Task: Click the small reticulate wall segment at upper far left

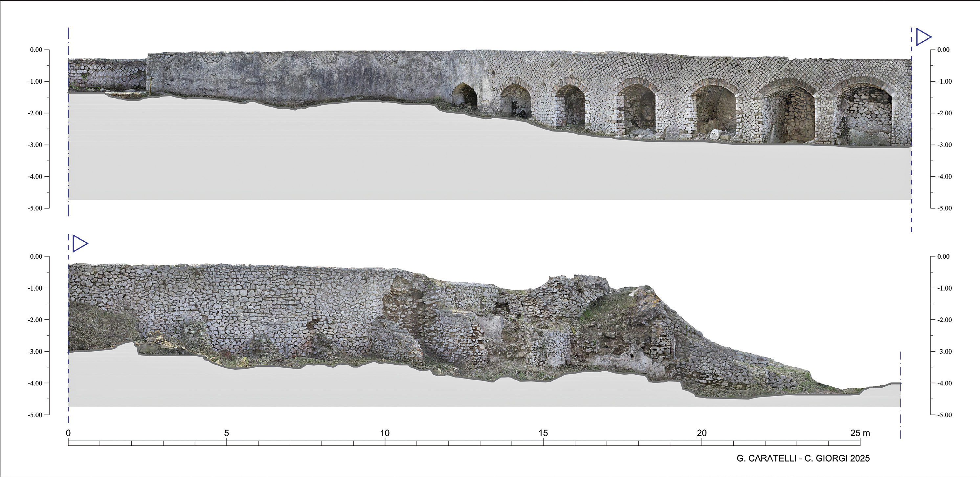Action: [107, 75]
